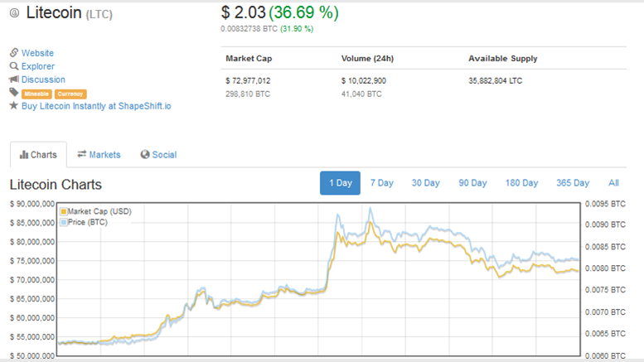Screen dimensions: 644x362
Task: Switch to the Charts tab
Action: tap(38, 155)
